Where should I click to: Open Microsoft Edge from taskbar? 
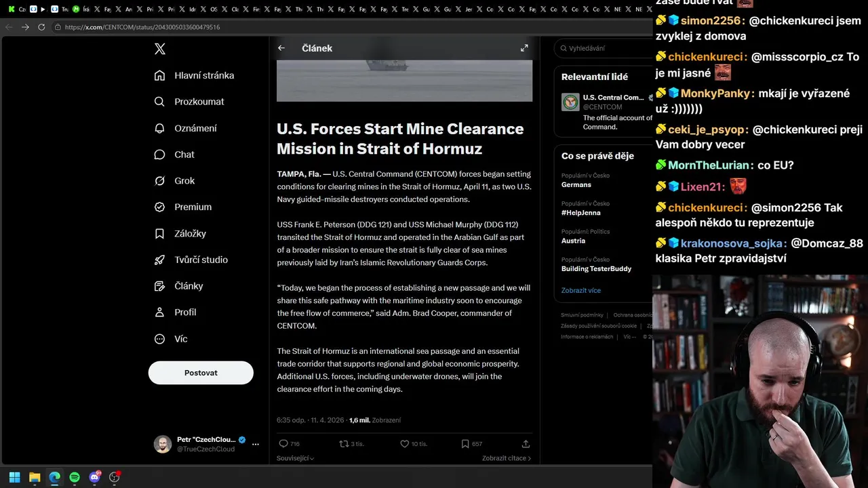(x=54, y=477)
